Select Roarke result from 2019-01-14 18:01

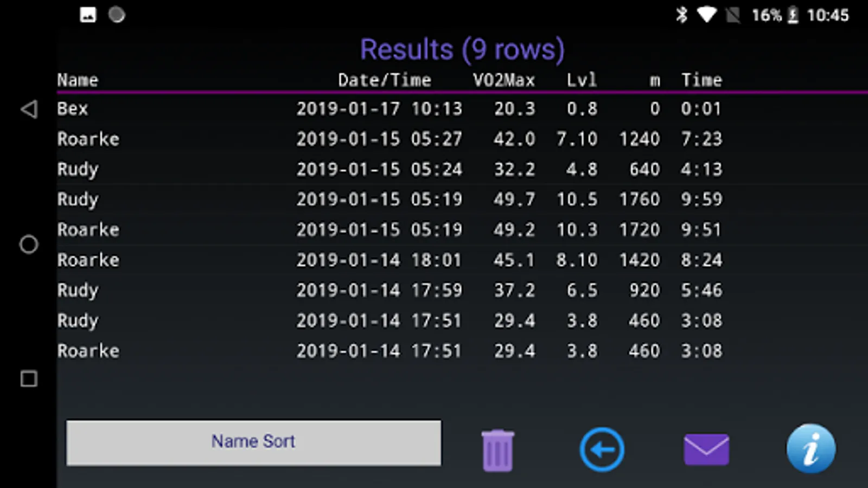[x=380, y=260]
